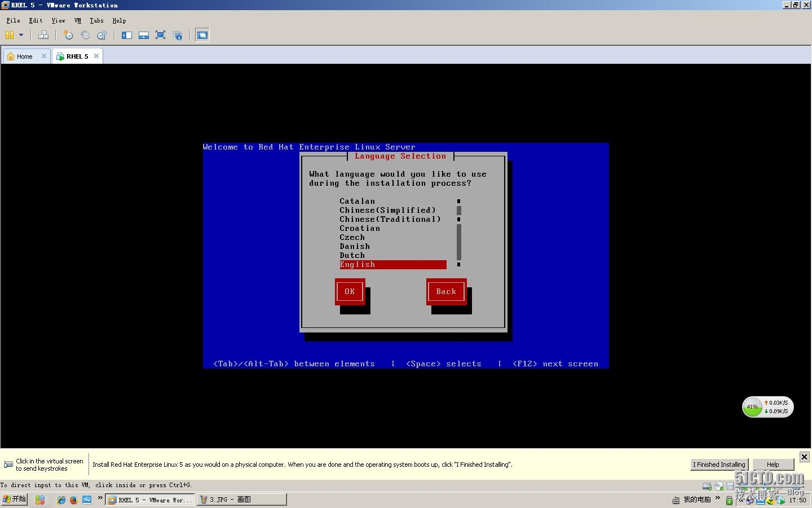
Task: Expand 我的电脑 toolbar chevron
Action: (x=718, y=498)
